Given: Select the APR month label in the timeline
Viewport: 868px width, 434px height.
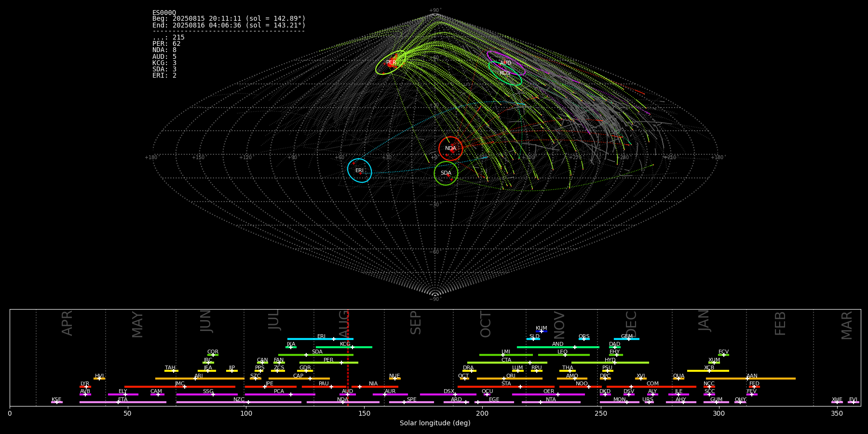Looking at the screenshot, I should click(x=67, y=323).
